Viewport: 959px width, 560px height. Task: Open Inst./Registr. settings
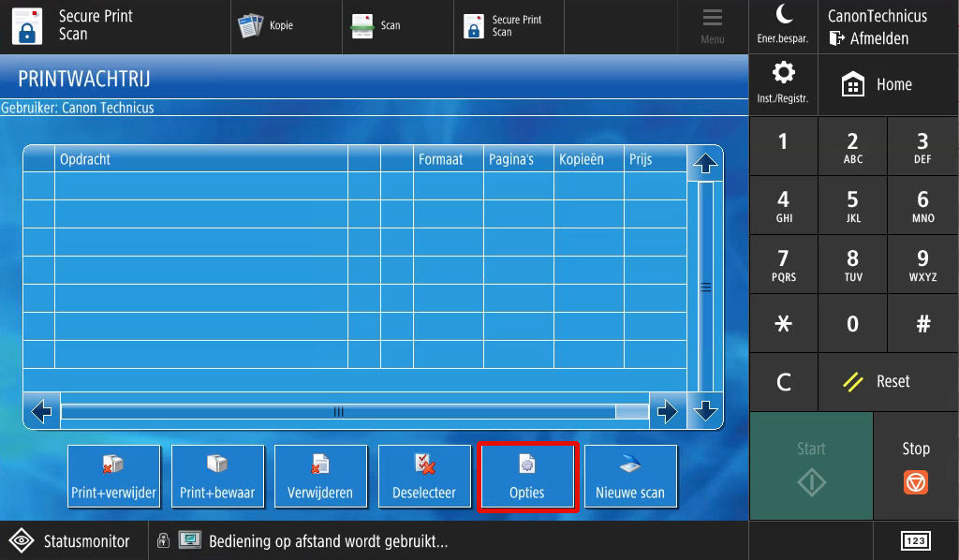coord(783,82)
